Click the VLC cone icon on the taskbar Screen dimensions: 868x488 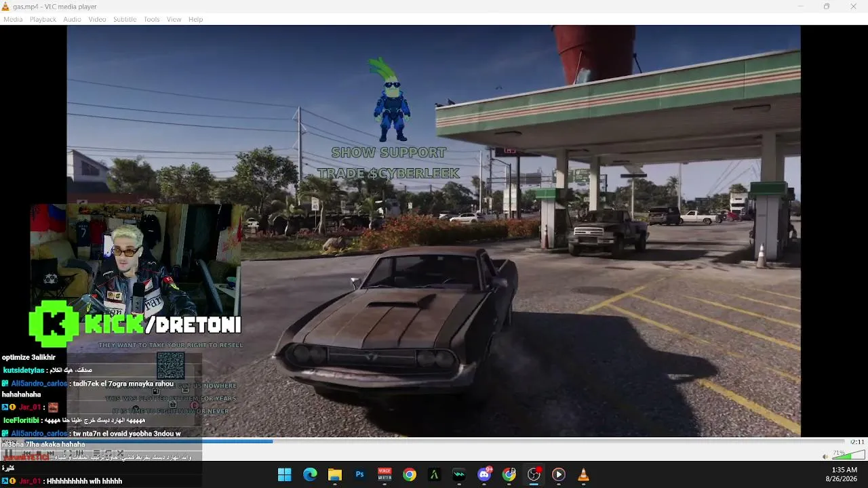[x=583, y=474]
